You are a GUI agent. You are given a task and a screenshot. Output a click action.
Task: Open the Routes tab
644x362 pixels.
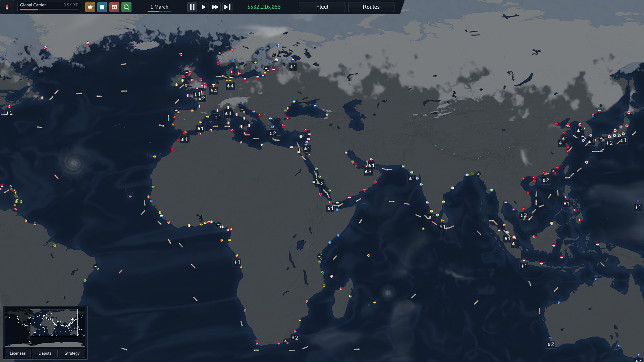371,7
